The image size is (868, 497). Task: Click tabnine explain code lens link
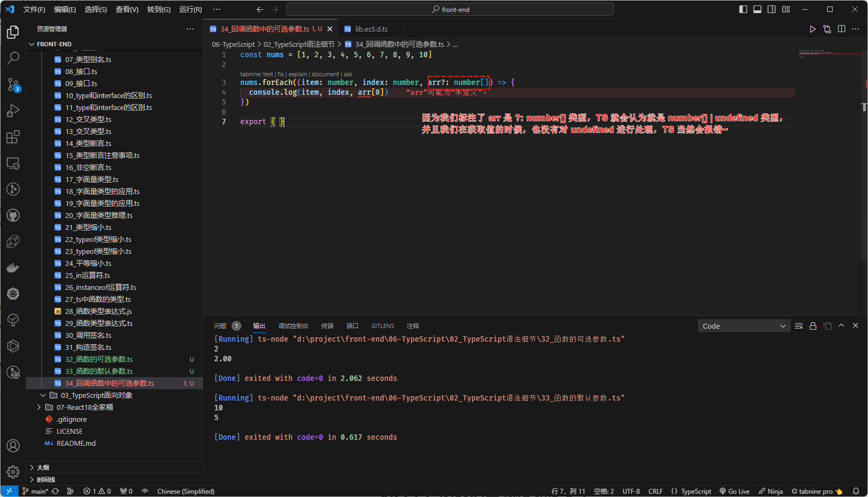298,74
